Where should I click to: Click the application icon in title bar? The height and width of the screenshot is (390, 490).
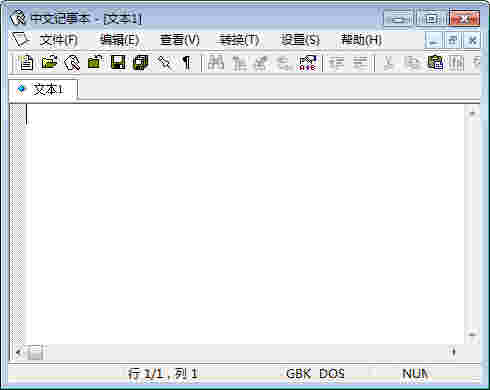[18, 18]
